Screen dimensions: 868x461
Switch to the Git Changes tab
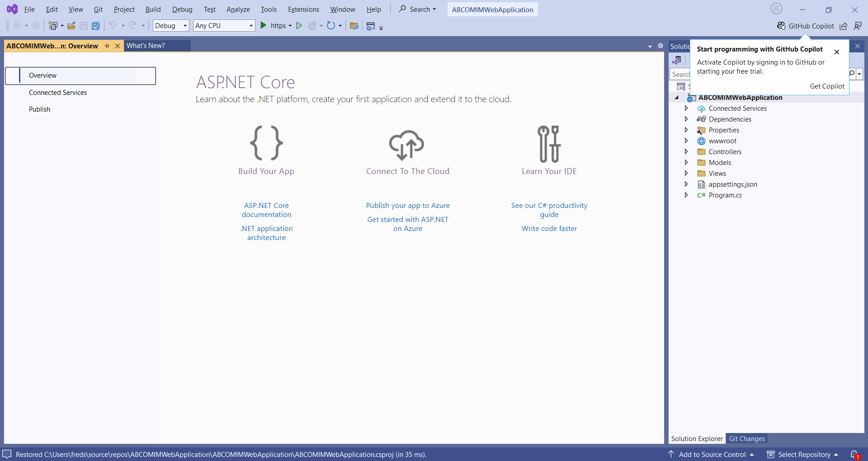click(x=747, y=438)
